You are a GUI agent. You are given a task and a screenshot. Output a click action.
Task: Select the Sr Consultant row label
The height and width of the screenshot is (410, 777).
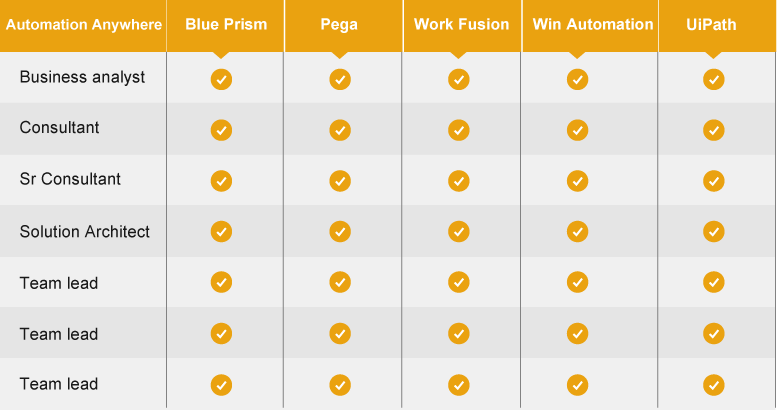coord(70,179)
